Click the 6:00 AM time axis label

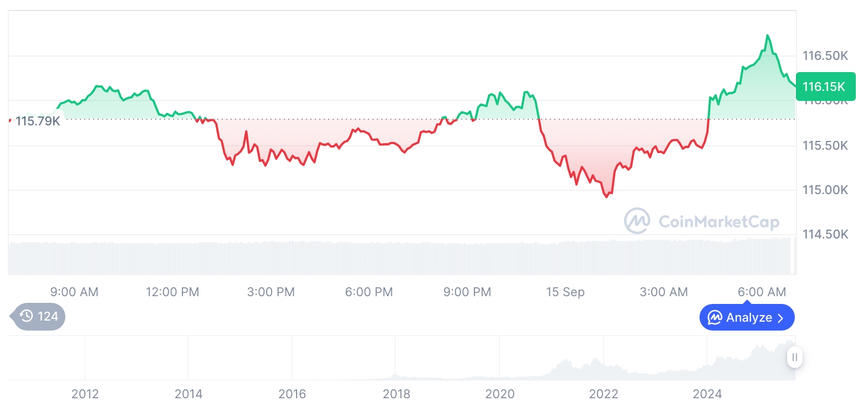click(762, 292)
